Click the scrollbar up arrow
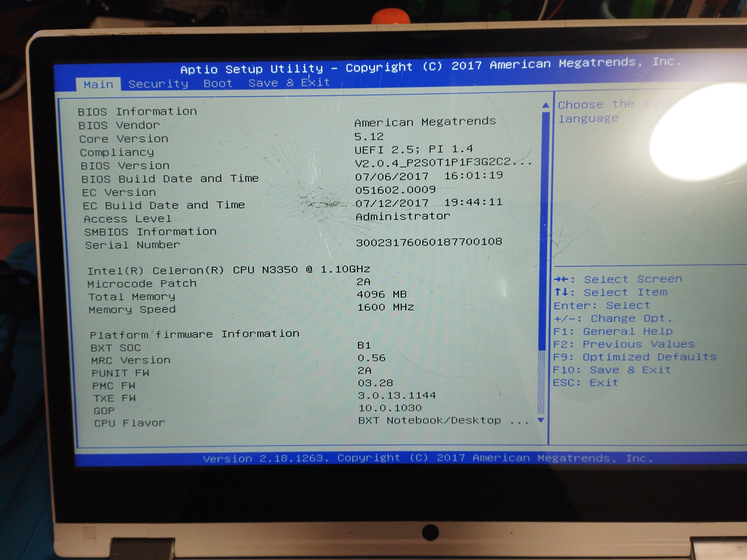 tap(545, 105)
